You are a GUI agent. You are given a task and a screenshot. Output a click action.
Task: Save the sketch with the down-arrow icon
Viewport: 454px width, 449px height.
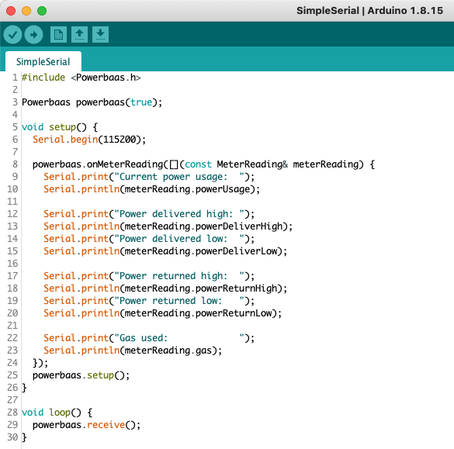click(100, 34)
